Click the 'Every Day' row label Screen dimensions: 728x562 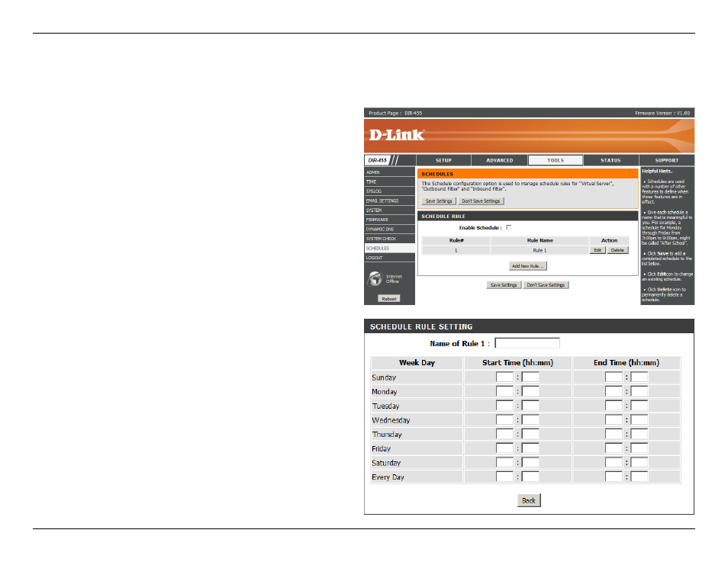point(388,477)
